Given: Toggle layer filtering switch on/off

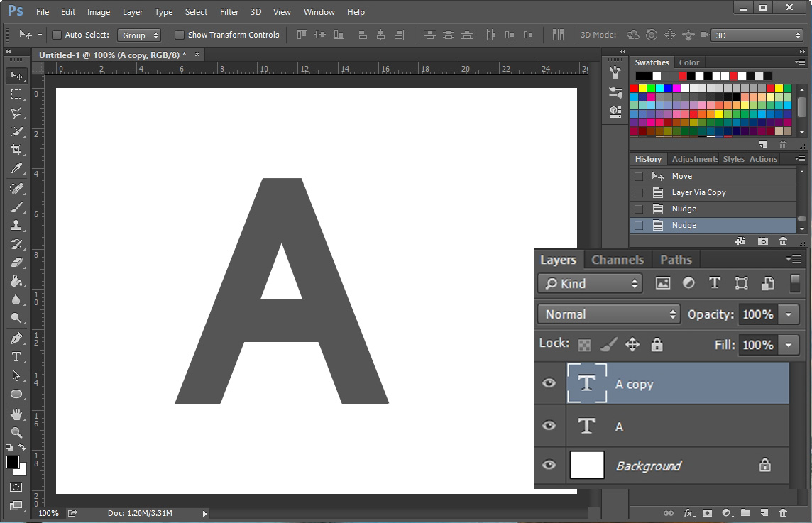Looking at the screenshot, I should coord(794,283).
